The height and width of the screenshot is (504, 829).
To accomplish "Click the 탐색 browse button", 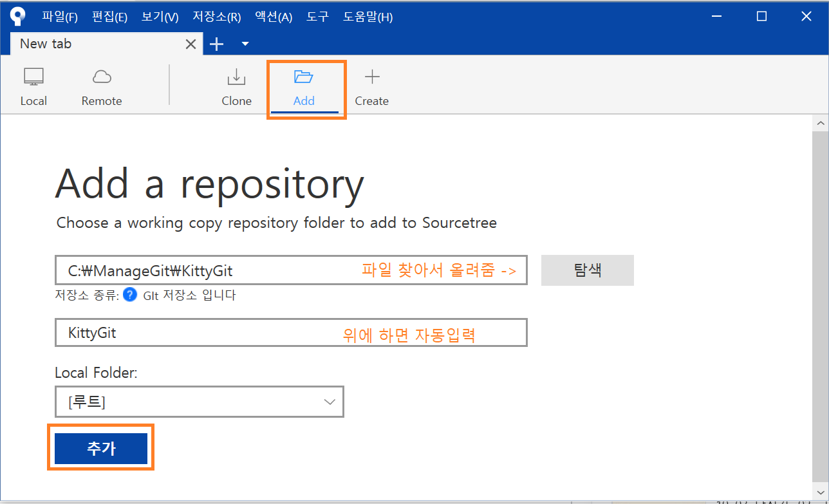I will [x=588, y=270].
